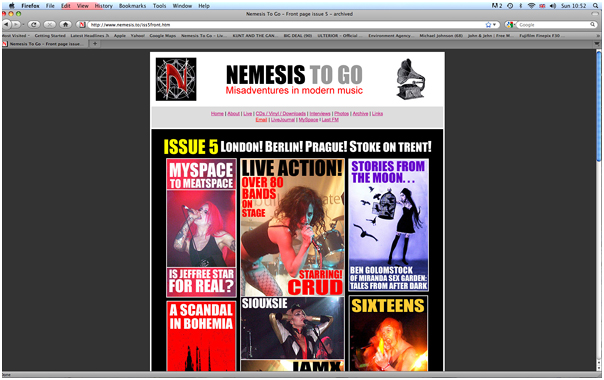The width and height of the screenshot is (604, 380).
Task: Open the Bluetooth status icon
Action: click(521, 5)
